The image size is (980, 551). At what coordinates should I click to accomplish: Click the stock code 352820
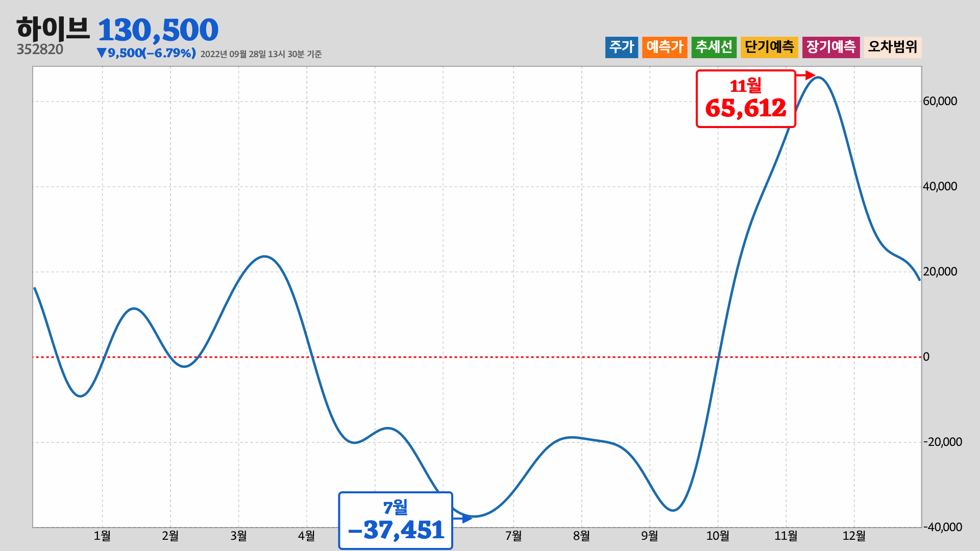point(40,49)
